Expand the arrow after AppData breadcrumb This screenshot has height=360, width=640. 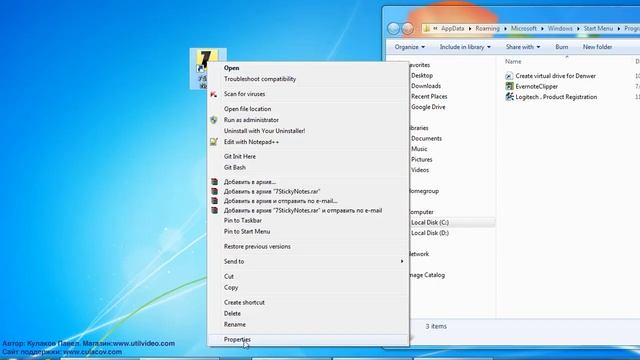470,29
